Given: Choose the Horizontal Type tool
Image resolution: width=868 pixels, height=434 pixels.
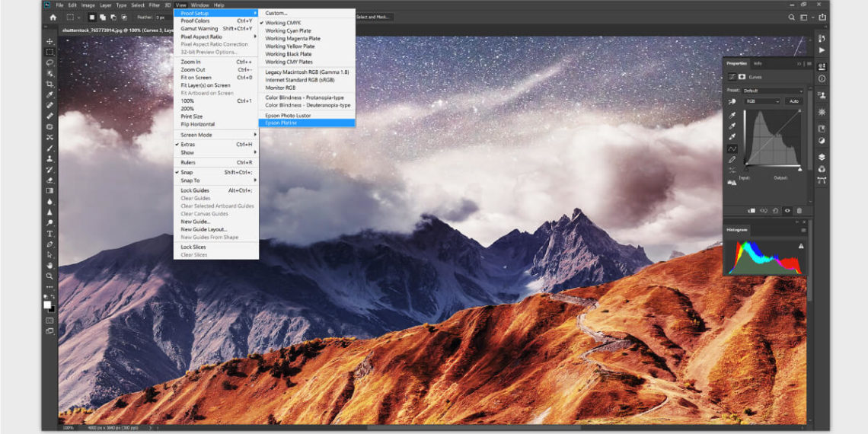Looking at the screenshot, I should pyautogui.click(x=50, y=234).
